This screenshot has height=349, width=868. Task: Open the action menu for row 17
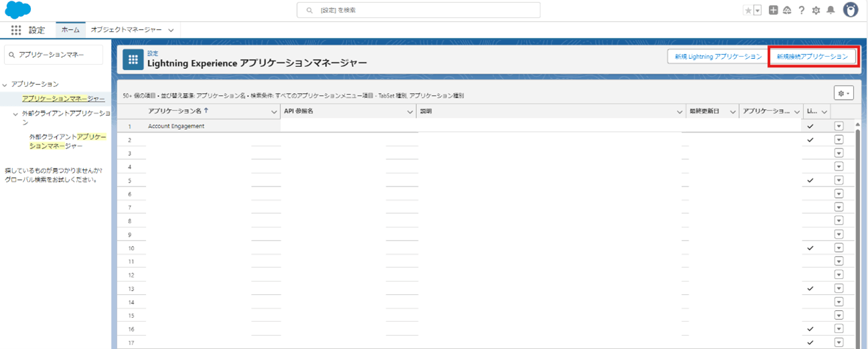839,343
